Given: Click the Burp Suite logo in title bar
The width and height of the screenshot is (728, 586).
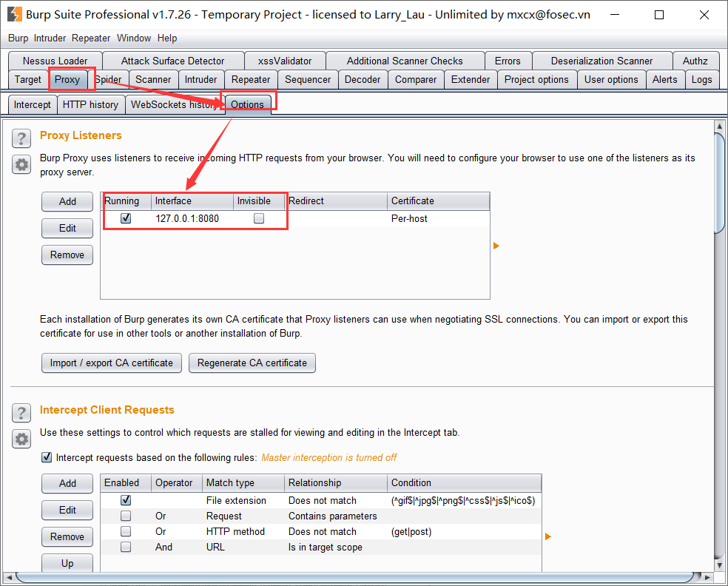Looking at the screenshot, I should coord(14,14).
